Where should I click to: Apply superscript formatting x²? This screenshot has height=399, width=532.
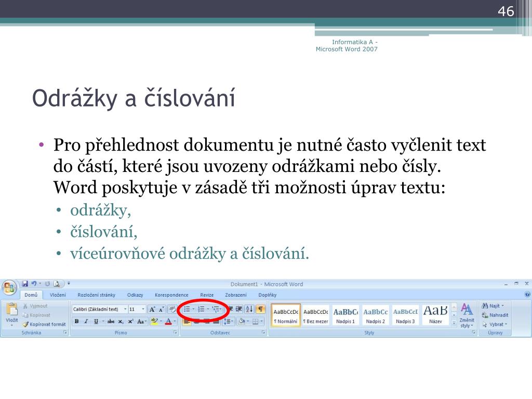(130, 322)
